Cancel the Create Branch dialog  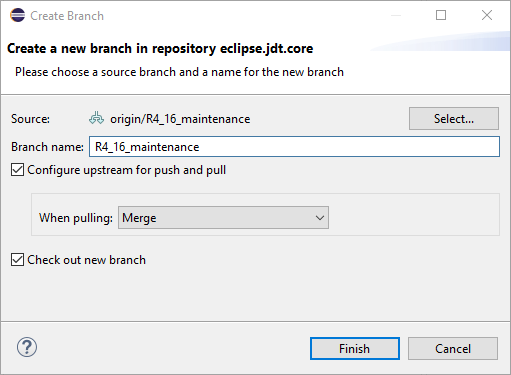pyautogui.click(x=453, y=349)
